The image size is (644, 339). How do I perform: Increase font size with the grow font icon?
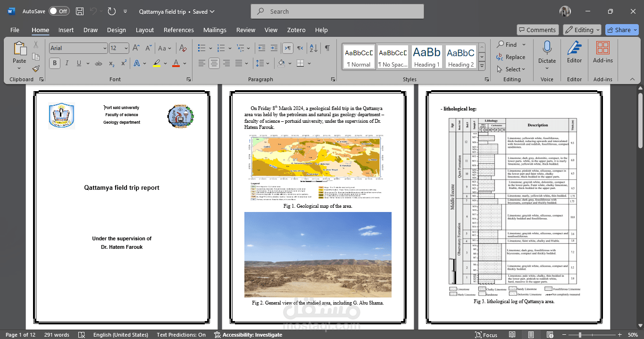pyautogui.click(x=136, y=48)
